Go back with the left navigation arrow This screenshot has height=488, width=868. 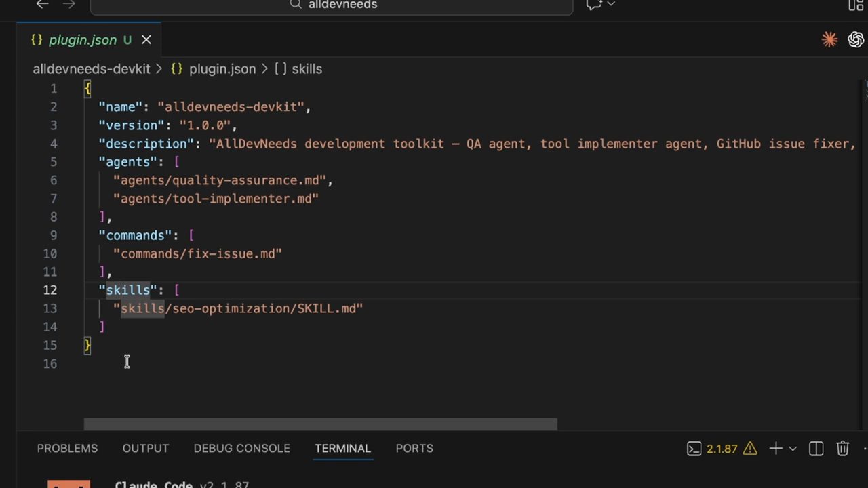click(x=42, y=4)
